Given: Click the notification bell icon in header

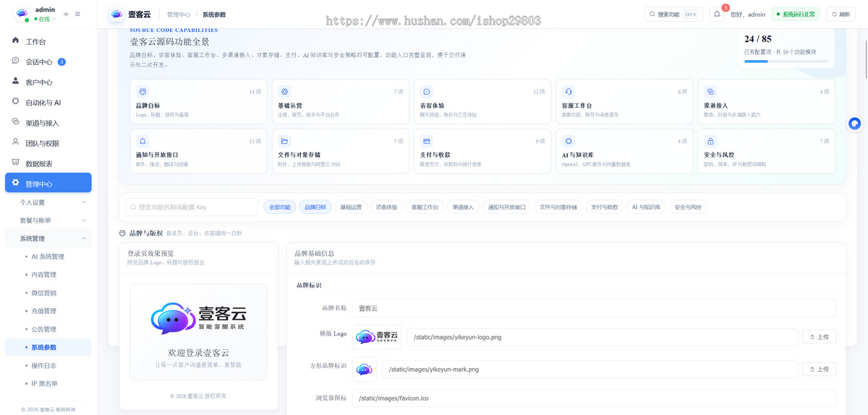Looking at the screenshot, I should (x=717, y=14).
